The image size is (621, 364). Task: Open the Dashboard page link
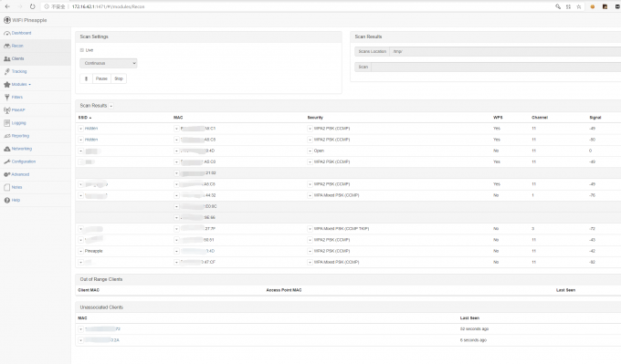[x=21, y=33]
